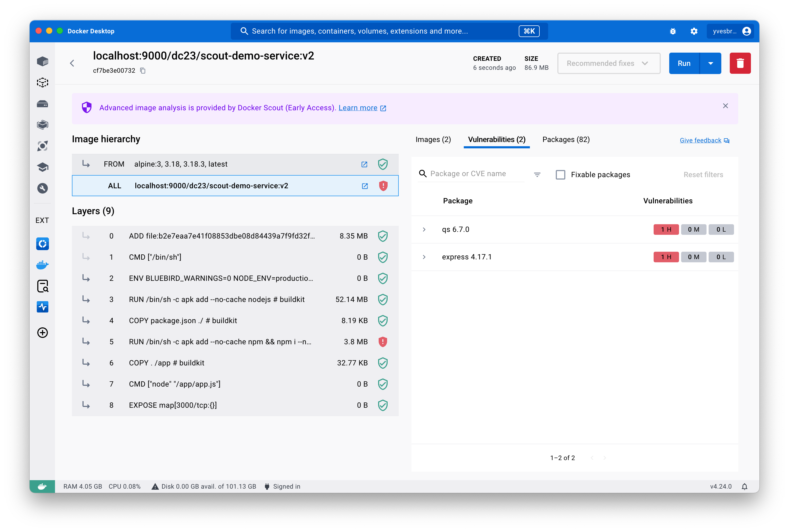Go back with the left arrow

point(72,63)
